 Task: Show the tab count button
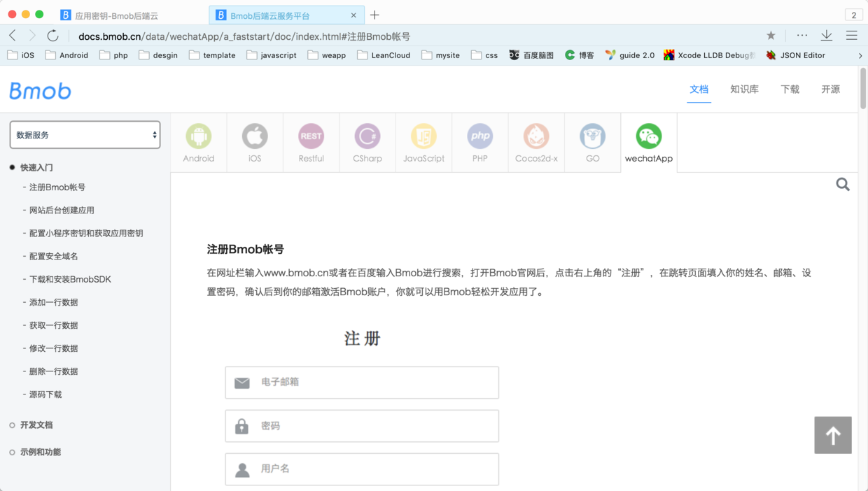click(853, 15)
